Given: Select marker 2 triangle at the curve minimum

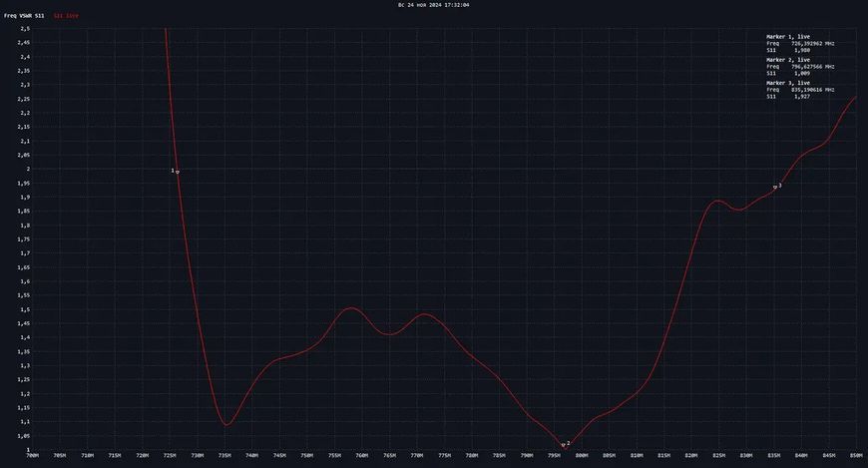Looking at the screenshot, I should (x=563, y=445).
